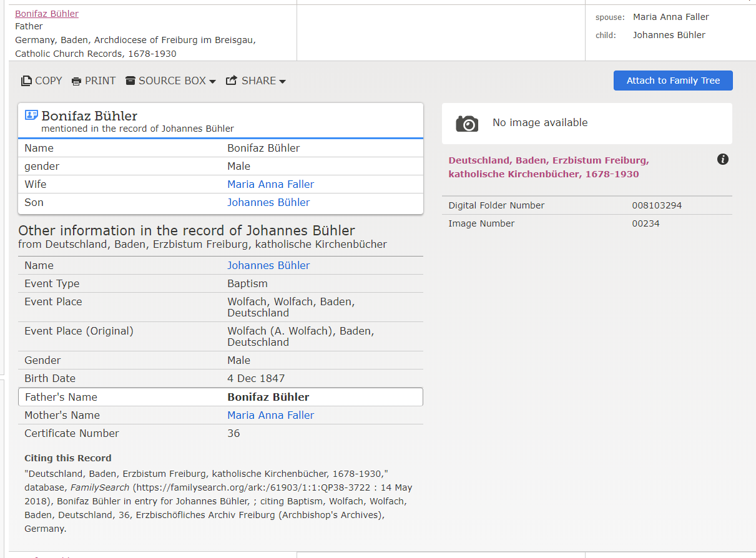756x558 pixels.
Task: Click the printer icon beside PRINT
Action: point(77,81)
